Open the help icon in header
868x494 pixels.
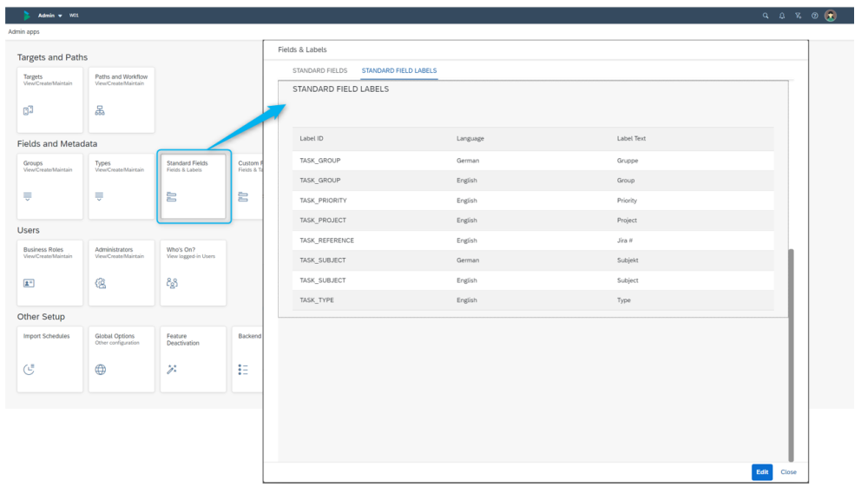(x=815, y=16)
